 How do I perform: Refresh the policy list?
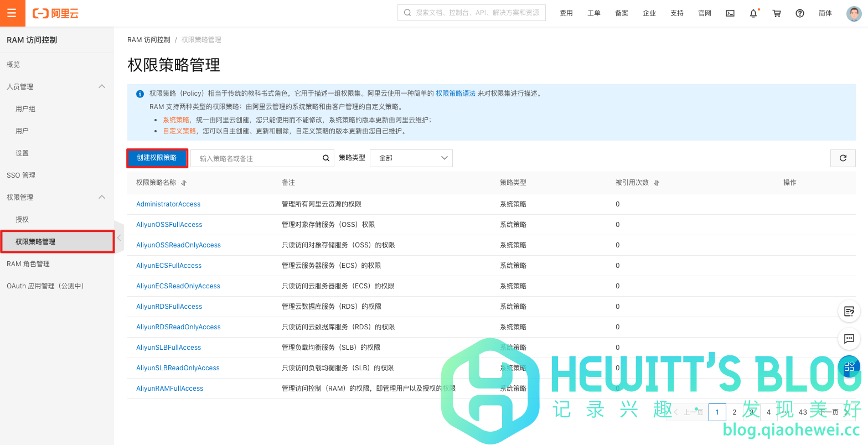(843, 158)
